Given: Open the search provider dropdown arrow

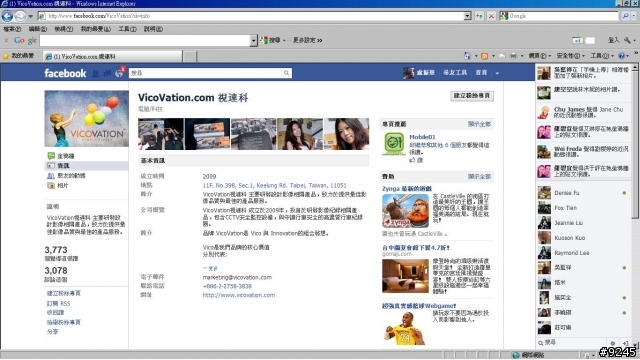Looking at the screenshot, I should coord(634,16).
